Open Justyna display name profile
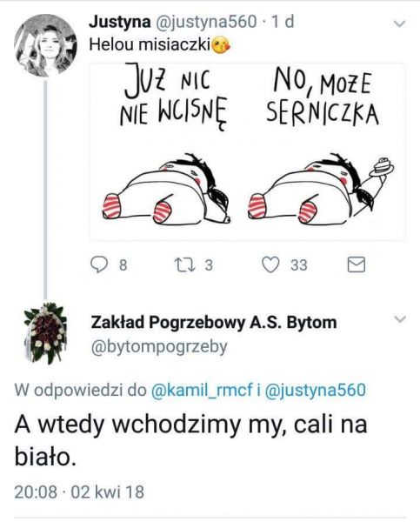Screen dimensions: 420x522 [120, 22]
